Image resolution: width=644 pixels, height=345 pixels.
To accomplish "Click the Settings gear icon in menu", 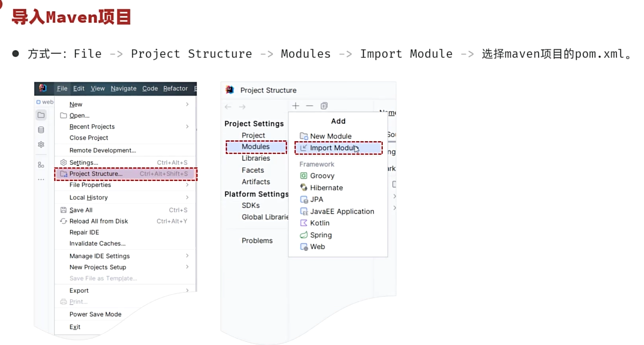I will [63, 162].
